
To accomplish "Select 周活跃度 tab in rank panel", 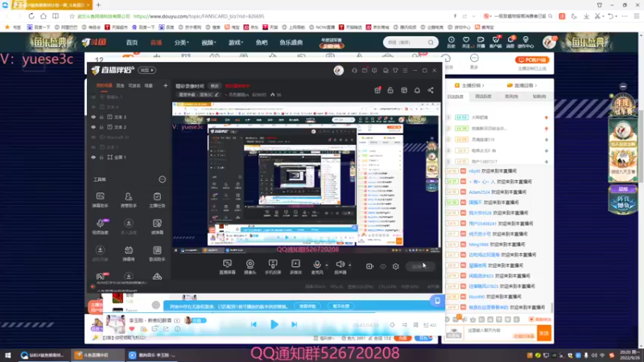I will tap(483, 97).
